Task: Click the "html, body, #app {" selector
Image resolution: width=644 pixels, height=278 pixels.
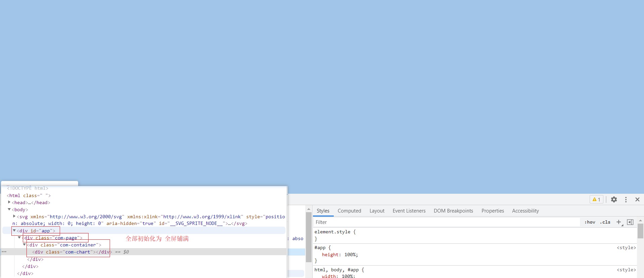Action: pos(339,270)
